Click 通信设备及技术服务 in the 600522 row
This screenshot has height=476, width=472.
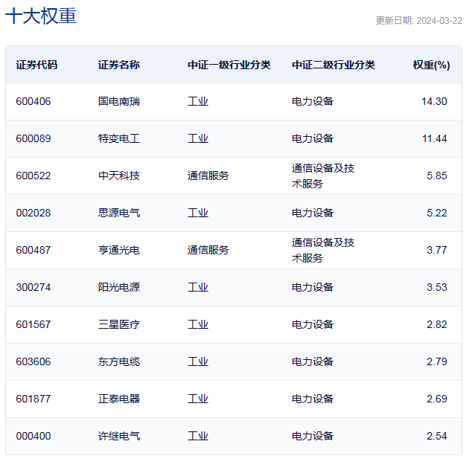[x=323, y=176]
